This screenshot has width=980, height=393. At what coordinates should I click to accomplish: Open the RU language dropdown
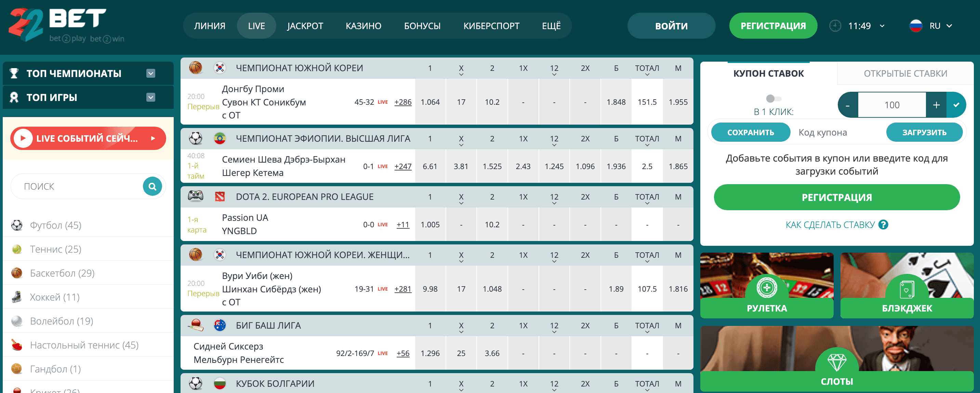pyautogui.click(x=949, y=26)
